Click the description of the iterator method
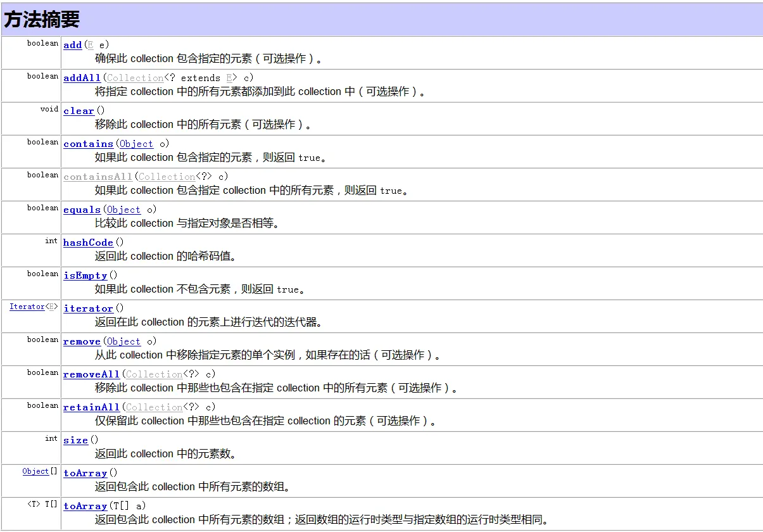763x532 pixels. pos(209,322)
